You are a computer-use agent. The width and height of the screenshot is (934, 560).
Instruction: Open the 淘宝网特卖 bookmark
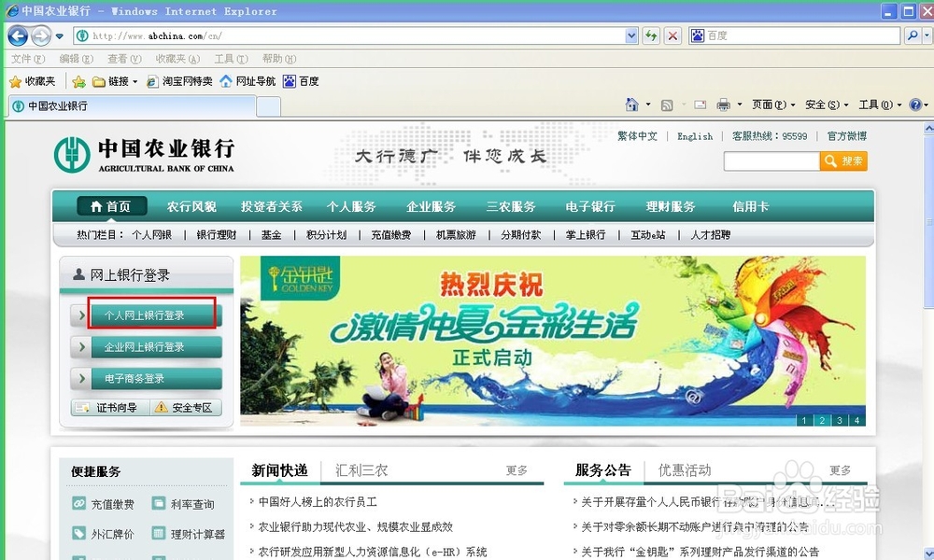click(179, 81)
